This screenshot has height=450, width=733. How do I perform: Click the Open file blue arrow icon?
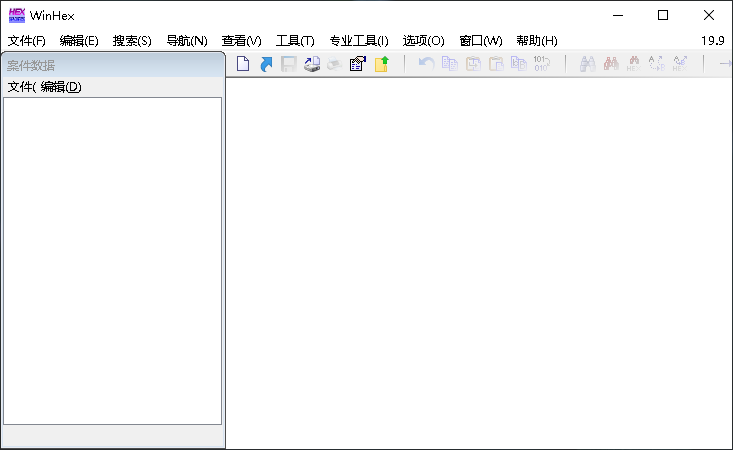[266, 64]
